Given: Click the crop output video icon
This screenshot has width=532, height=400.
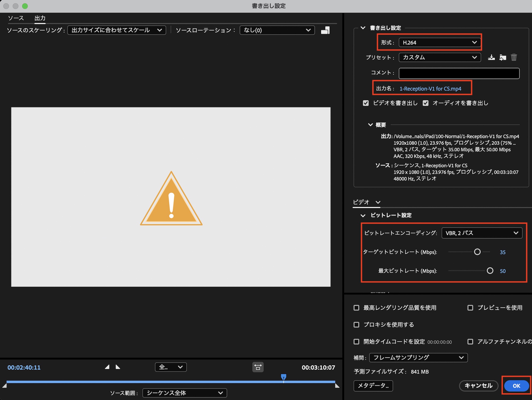Looking at the screenshot, I should click(x=325, y=30).
